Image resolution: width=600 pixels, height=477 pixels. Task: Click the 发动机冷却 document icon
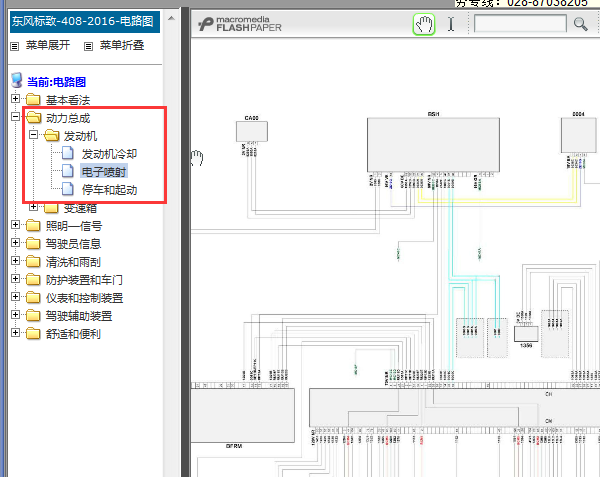(x=67, y=154)
